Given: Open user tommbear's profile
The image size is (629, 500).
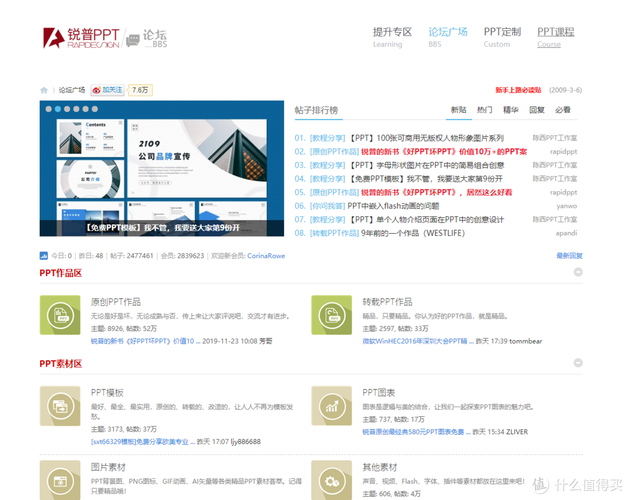Looking at the screenshot, I should coord(525,341).
